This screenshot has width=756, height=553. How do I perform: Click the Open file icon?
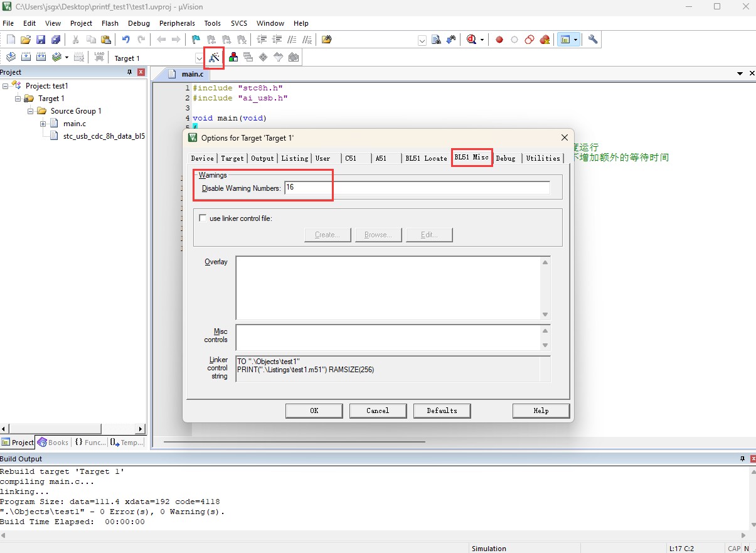26,40
